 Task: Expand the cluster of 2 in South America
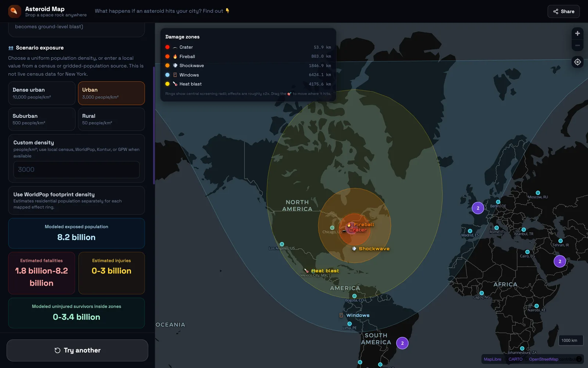402,343
